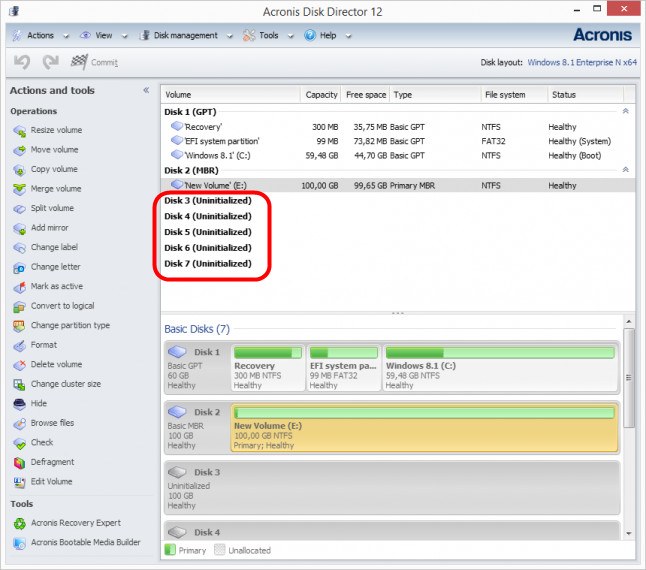
Task: Open the Help menu
Action: coord(328,35)
